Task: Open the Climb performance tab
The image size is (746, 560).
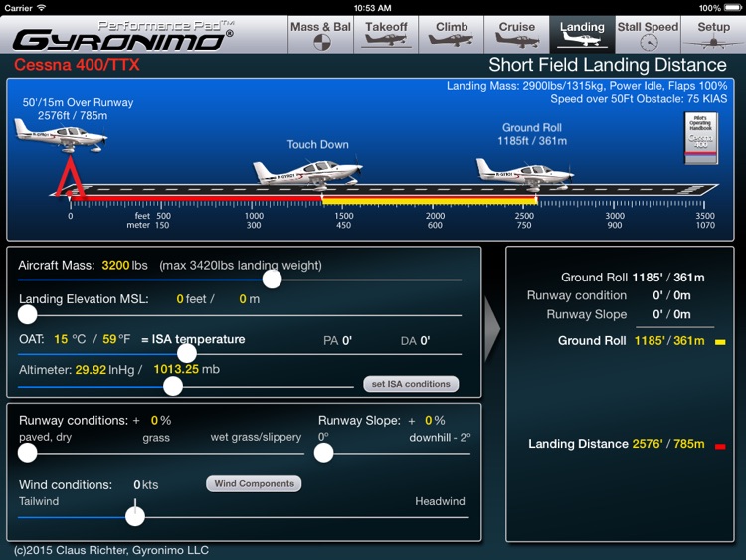Action: (451, 34)
